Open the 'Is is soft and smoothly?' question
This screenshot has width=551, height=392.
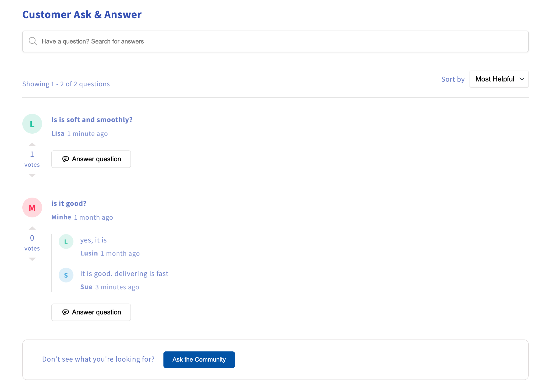(x=92, y=120)
